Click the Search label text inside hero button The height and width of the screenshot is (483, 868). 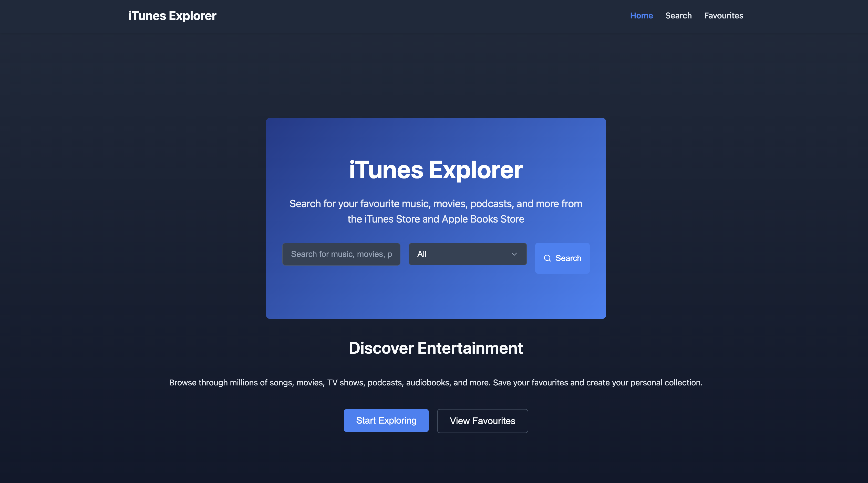point(568,258)
